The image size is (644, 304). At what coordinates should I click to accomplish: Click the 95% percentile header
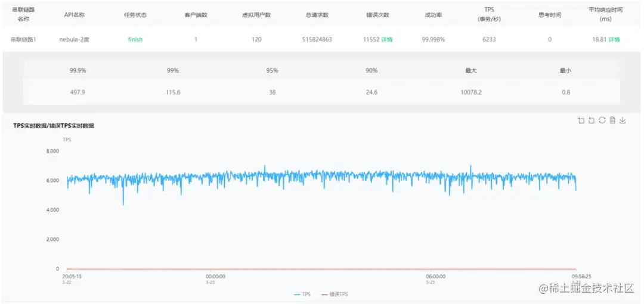point(273,70)
